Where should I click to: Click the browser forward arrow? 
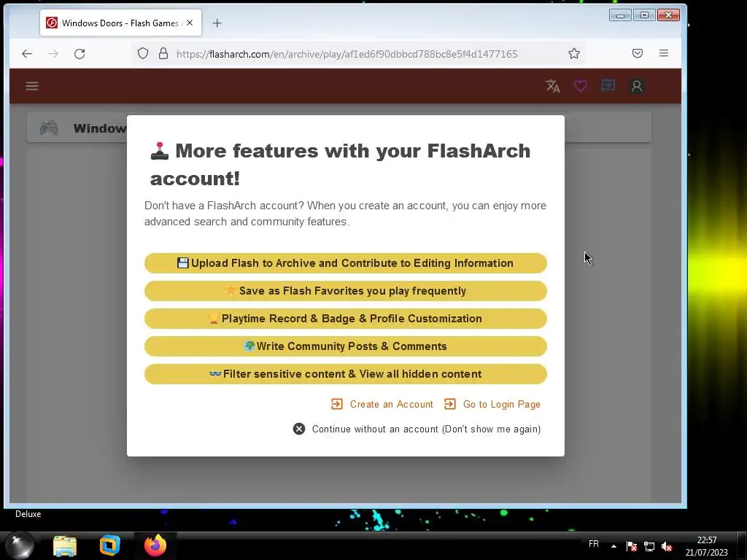click(53, 54)
